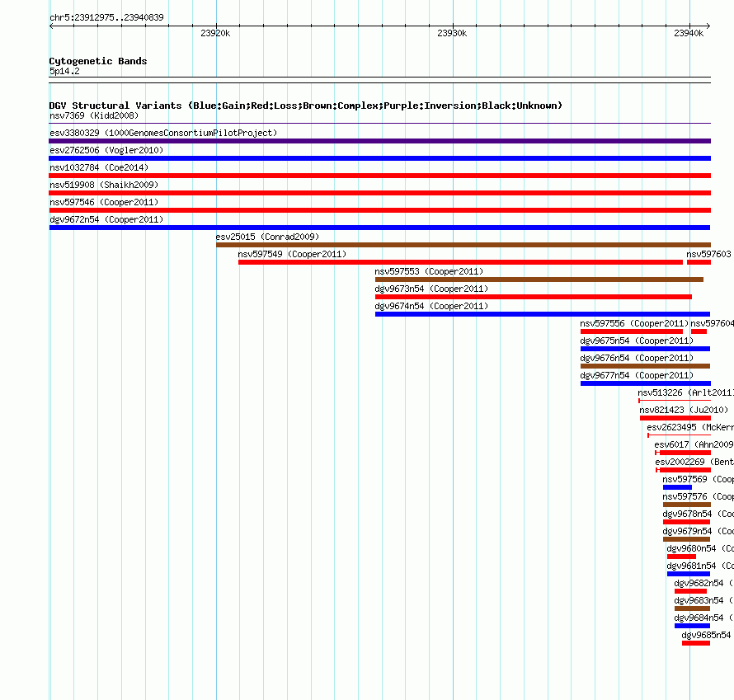The image size is (734, 700).
Task: Select the red dgv9678n54 loss bar
Action: pyautogui.click(x=686, y=522)
